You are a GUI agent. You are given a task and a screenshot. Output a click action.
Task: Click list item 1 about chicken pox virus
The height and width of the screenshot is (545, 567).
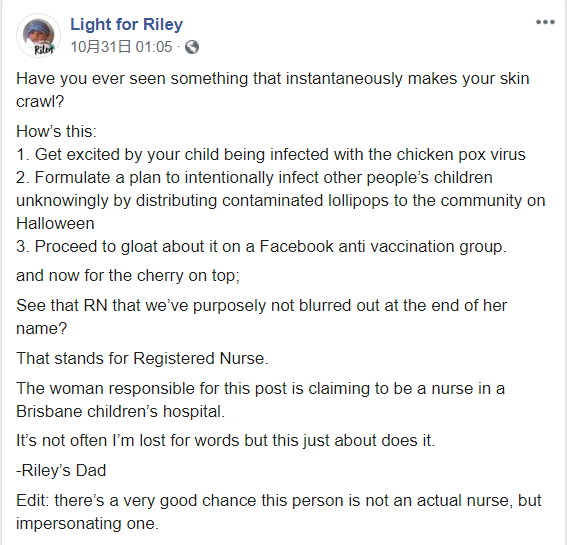271,154
